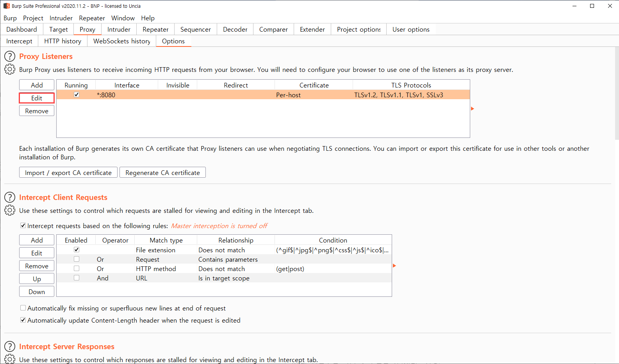The image size is (619, 364).
Task: Open the Sequencer tab
Action: [196, 29]
